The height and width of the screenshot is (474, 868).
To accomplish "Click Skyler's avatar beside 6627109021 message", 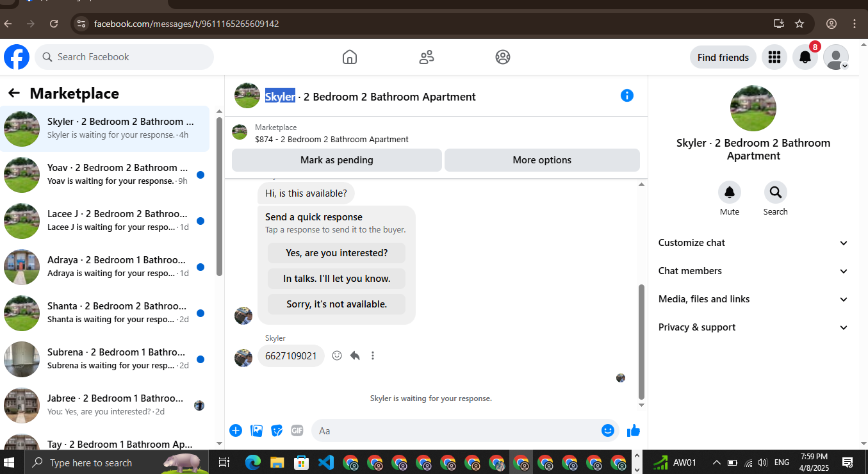I will point(243,358).
